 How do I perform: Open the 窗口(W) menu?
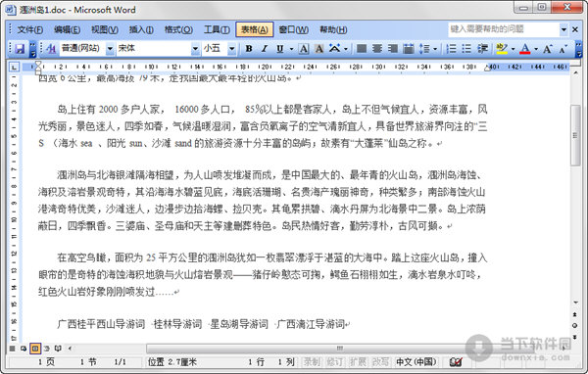point(294,29)
